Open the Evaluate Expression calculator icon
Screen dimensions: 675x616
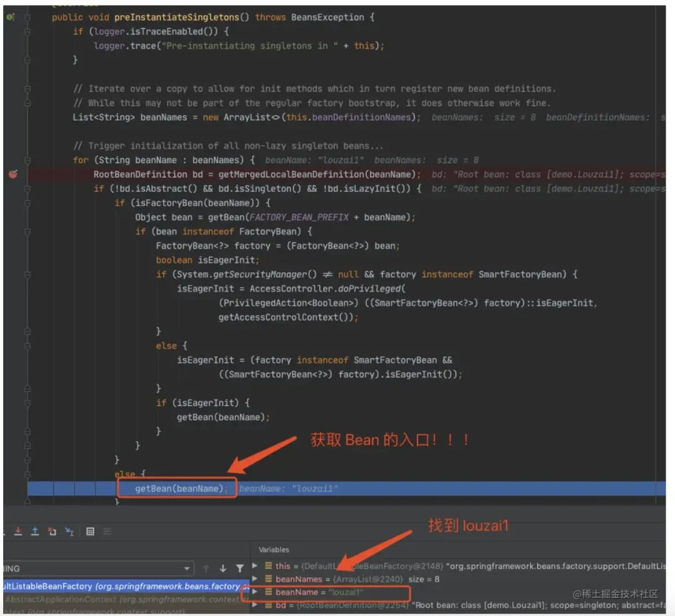tap(90, 532)
